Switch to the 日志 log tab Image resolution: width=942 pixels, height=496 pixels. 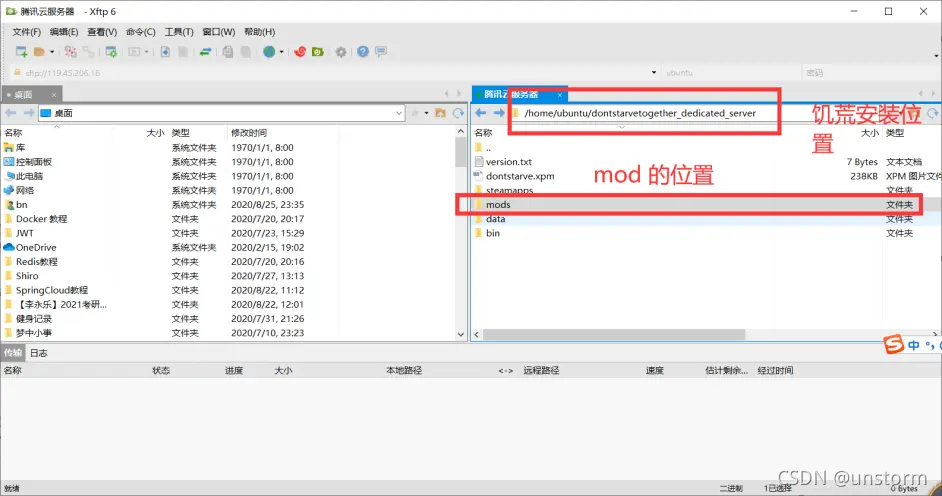38,353
